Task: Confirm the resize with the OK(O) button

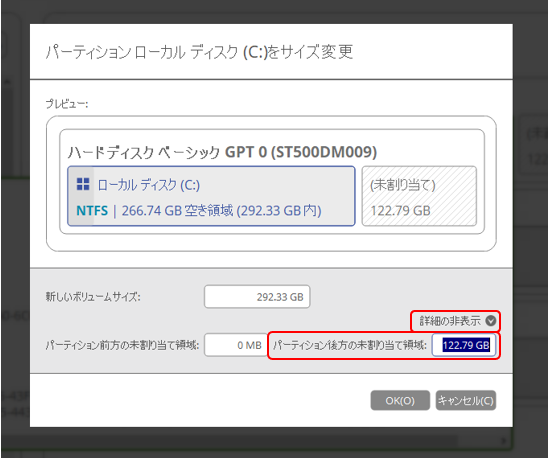Action: [400, 400]
